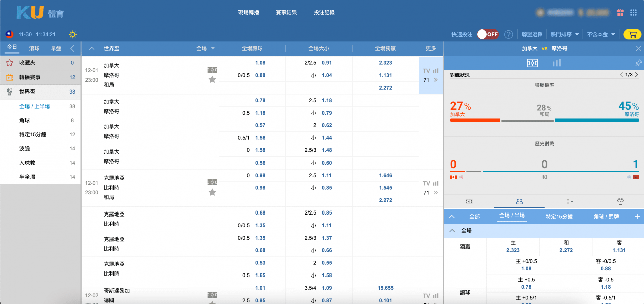Viewport: 644px width, 304px height.
Task: Switch to 滾球 tab
Action: point(34,49)
